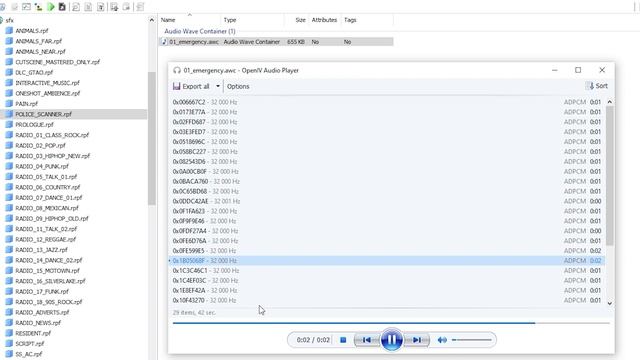Open RADIO_ADVERTS.rpf archive

[x=42, y=312]
